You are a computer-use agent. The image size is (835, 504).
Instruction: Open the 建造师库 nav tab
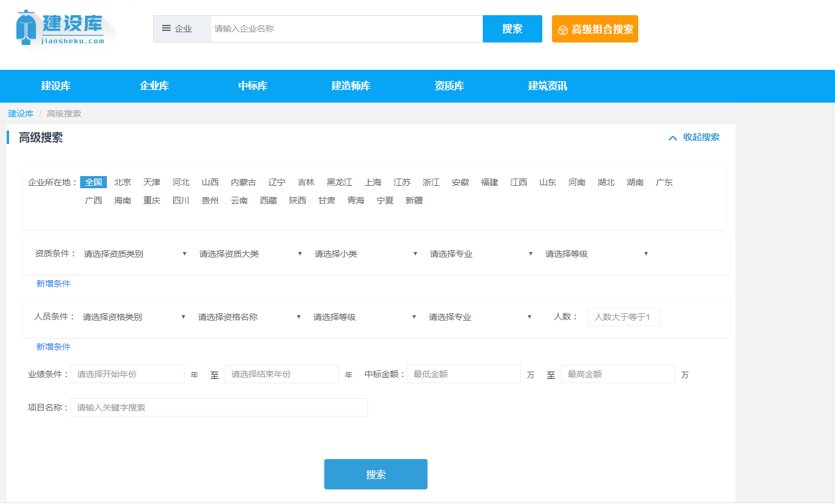[x=351, y=86]
